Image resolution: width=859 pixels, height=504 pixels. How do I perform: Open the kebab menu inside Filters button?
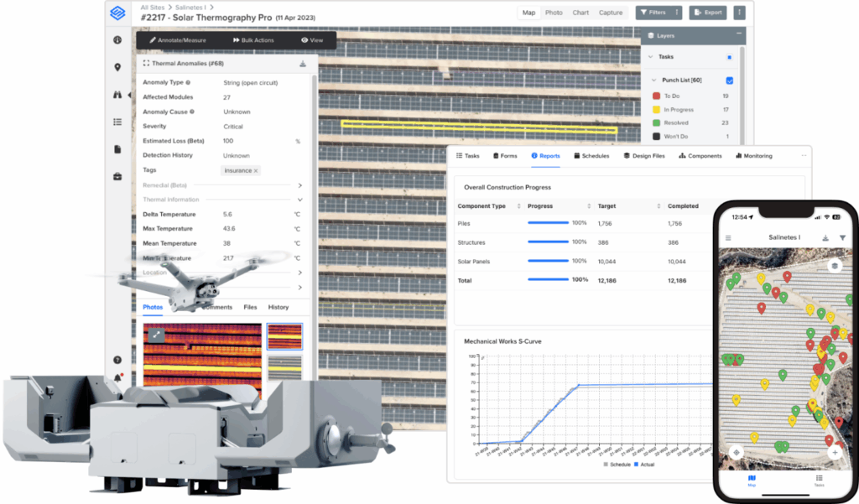[677, 13]
